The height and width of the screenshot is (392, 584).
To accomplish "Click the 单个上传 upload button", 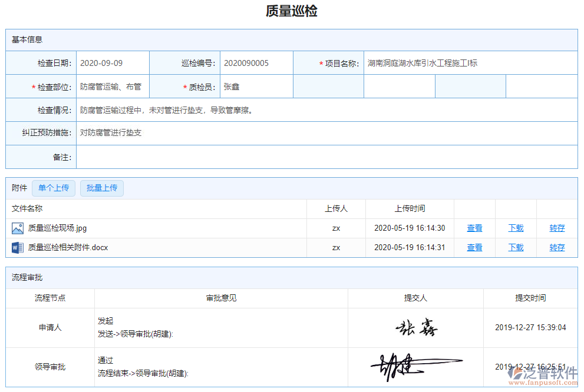I will click(53, 188).
